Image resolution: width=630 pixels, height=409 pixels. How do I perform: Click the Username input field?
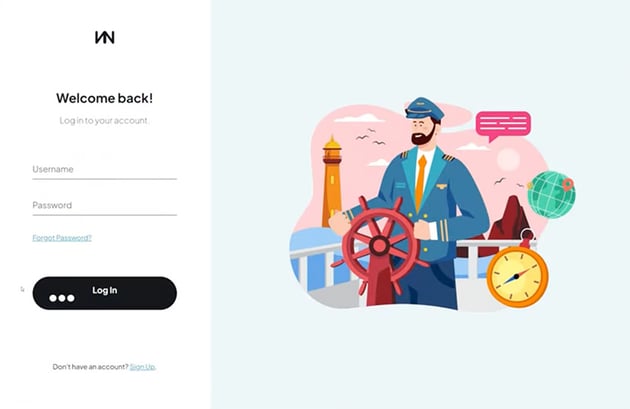pyautogui.click(x=104, y=170)
